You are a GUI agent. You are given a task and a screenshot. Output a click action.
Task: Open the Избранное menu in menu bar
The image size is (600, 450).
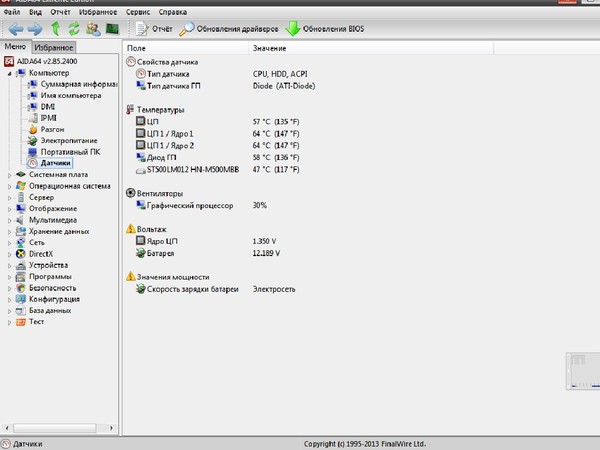pyautogui.click(x=98, y=12)
